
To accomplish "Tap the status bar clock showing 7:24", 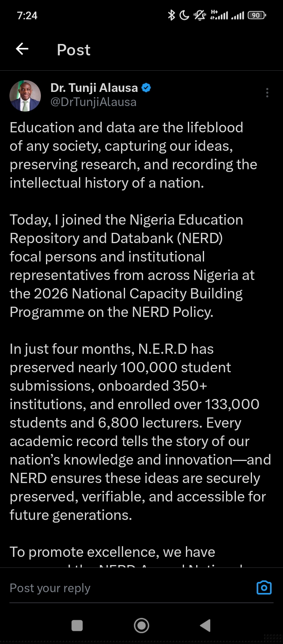I will point(27,15).
